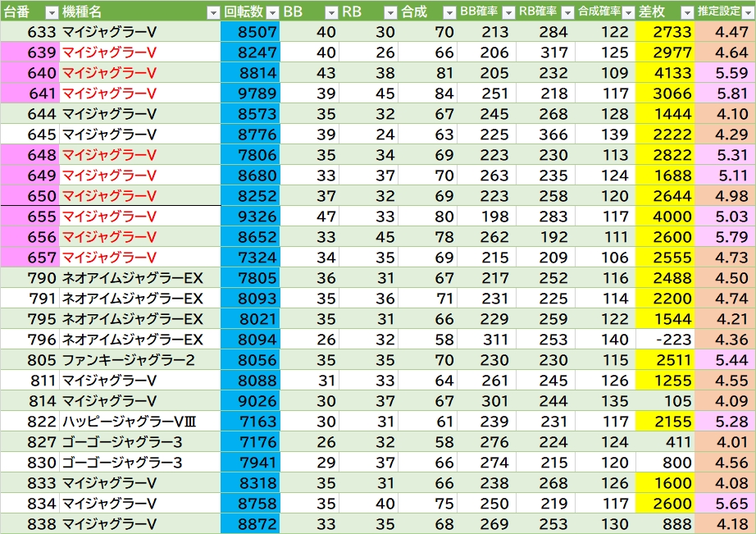Open the RB確率 filter dropdown
Screen dimensions: 756x534
[x=567, y=11]
